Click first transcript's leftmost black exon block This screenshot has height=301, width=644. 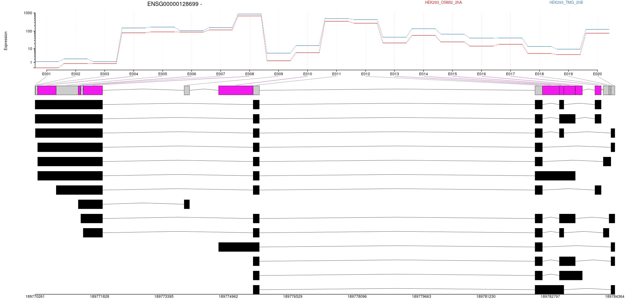click(69, 105)
